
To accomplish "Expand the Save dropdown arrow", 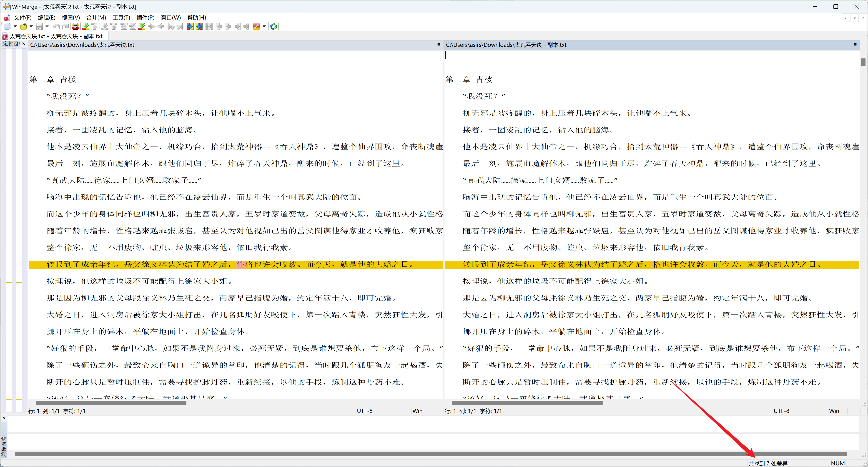I will click(47, 26).
